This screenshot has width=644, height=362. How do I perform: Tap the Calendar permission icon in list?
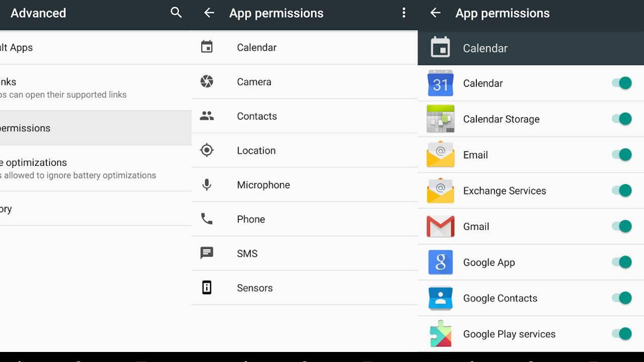tap(207, 47)
